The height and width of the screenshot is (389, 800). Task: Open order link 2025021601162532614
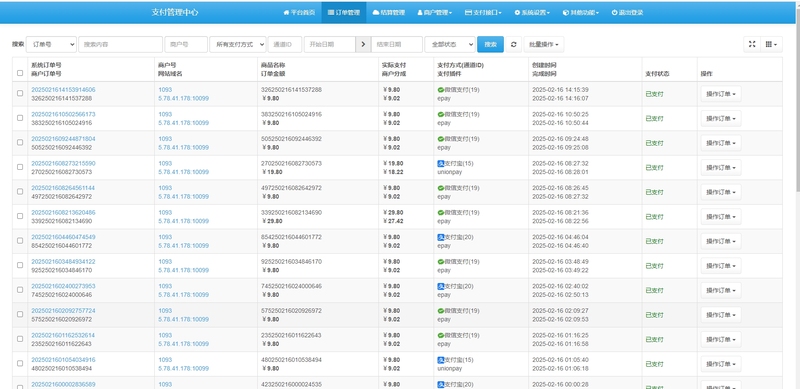click(x=63, y=335)
